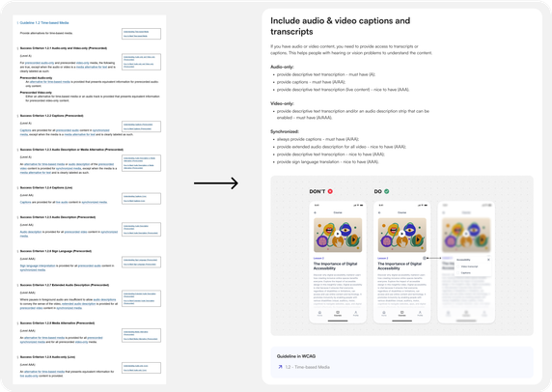Click the Captions link under Success Criterion 1.2.2
The height and width of the screenshot is (392, 552).
click(x=25, y=130)
